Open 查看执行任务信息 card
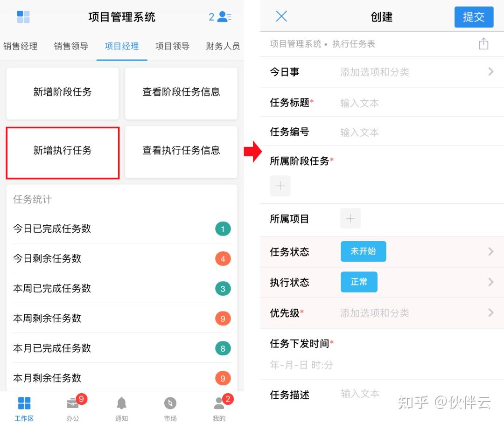504x423 pixels. click(181, 152)
